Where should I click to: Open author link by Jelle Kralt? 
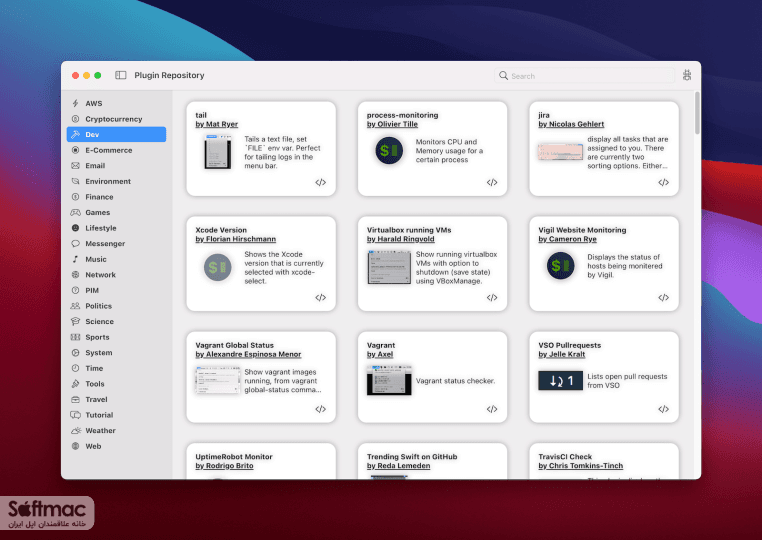coord(561,354)
